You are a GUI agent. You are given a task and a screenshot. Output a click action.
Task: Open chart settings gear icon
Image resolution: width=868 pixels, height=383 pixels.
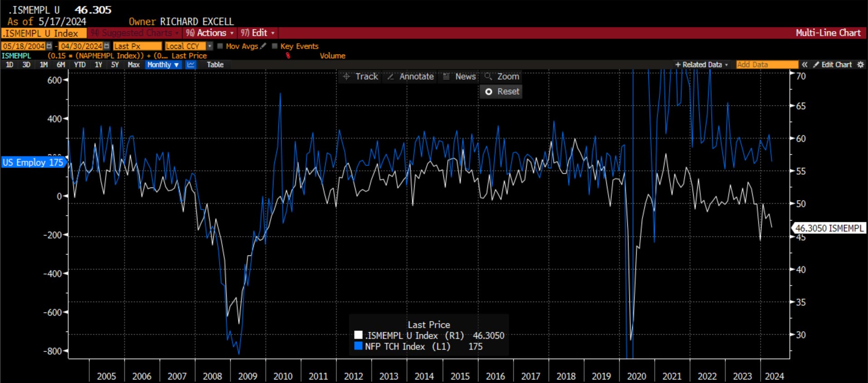tap(861, 65)
